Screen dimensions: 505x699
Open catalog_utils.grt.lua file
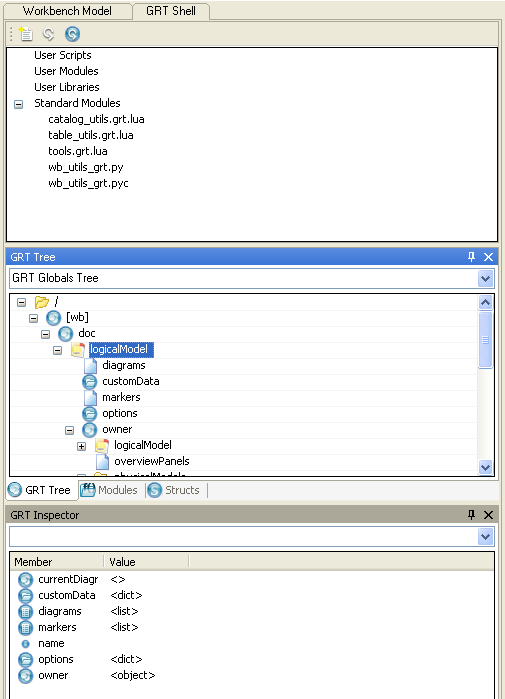click(96, 119)
